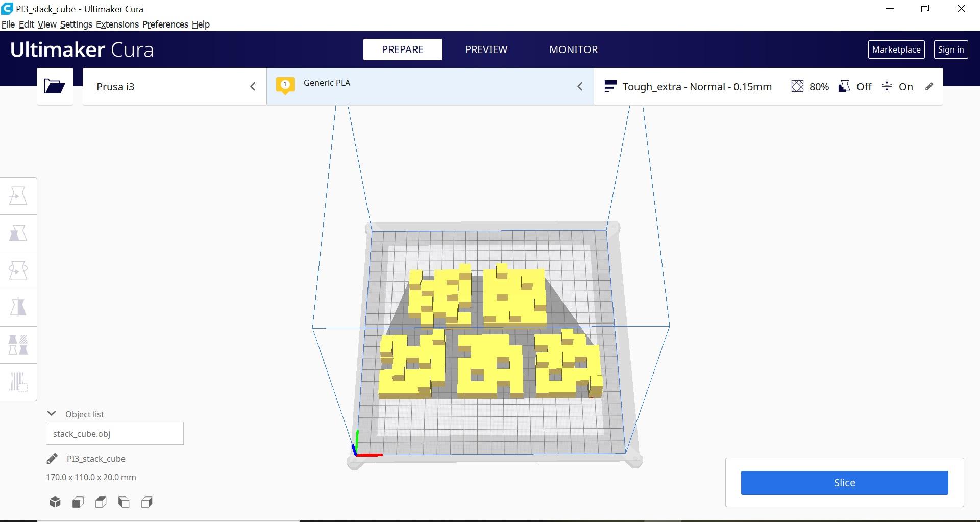Switch to the PREPARE stage tab
Screen dimensions: 980x522
tap(403, 49)
